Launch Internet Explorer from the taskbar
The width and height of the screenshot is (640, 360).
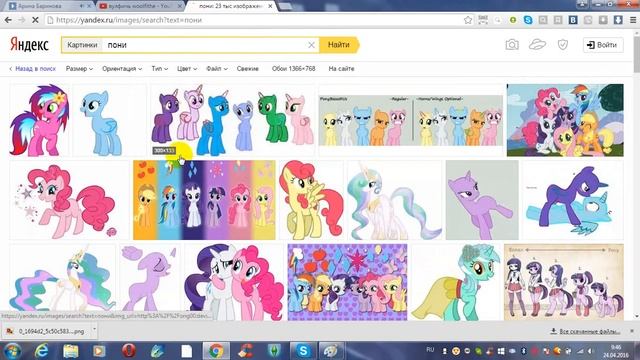[42, 351]
